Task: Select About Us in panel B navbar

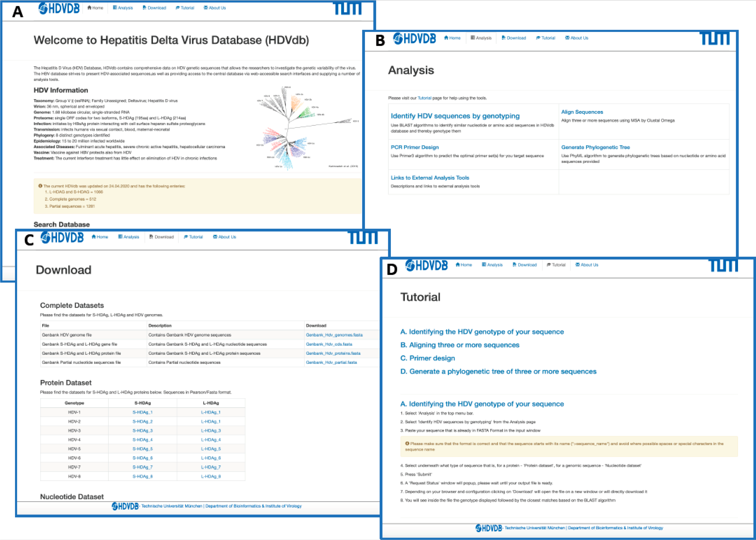Action: coord(577,38)
